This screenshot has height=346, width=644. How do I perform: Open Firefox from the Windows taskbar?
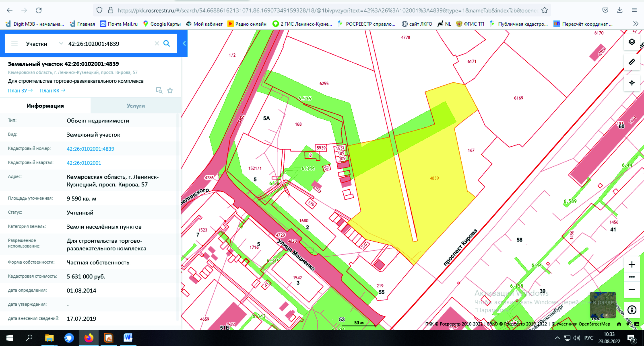pyautogui.click(x=89, y=338)
